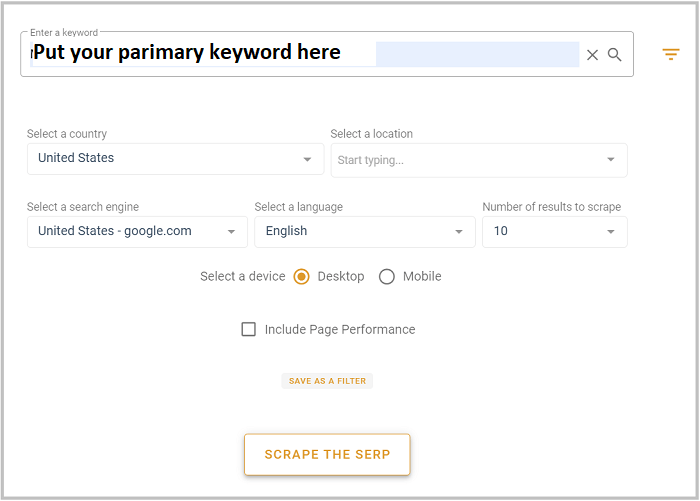Screen dimensions: 700x501
Task: Click the magnifier search icon
Action: (615, 55)
